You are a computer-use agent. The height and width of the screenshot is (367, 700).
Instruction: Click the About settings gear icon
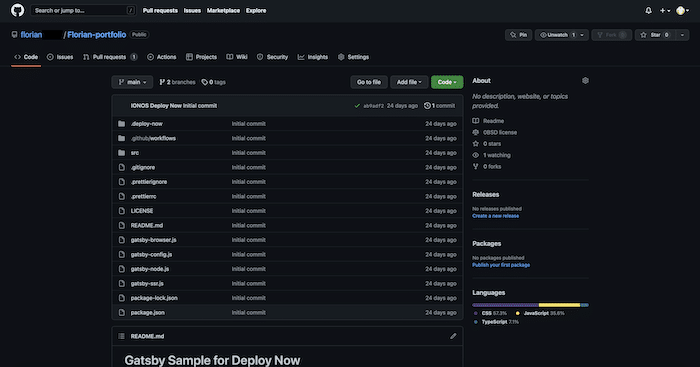[x=585, y=80]
